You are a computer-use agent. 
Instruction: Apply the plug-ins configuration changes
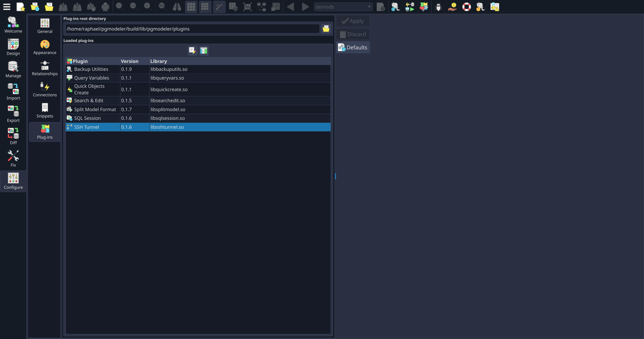353,20
